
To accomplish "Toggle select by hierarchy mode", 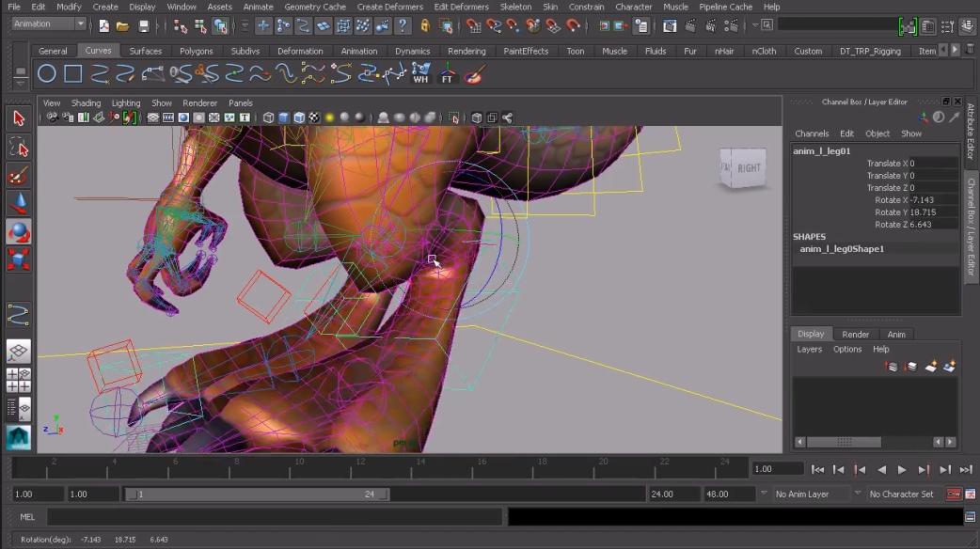I will click(x=180, y=25).
